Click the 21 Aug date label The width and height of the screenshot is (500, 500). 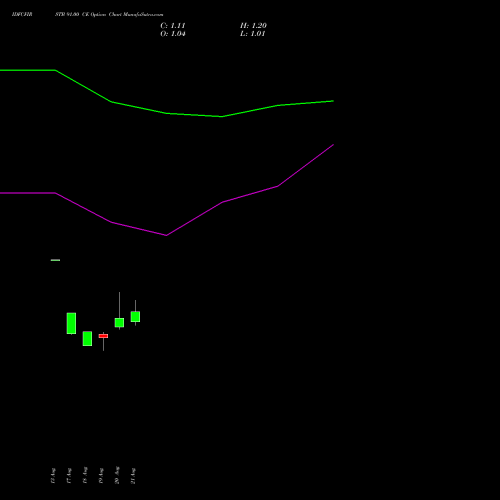[x=133, y=476]
